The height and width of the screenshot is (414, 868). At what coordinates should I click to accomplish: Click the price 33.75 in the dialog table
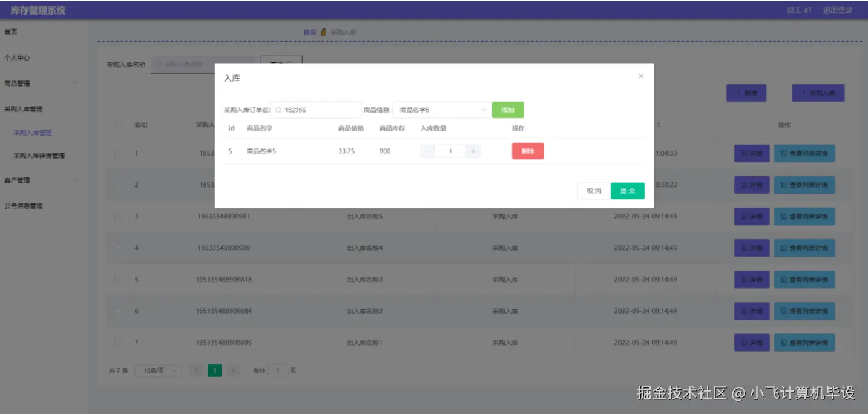[x=346, y=151]
